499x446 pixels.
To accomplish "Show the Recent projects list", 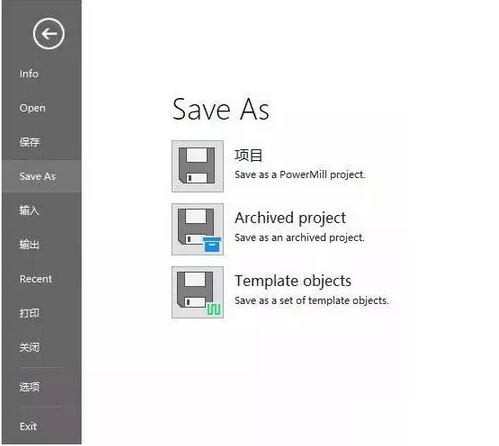I will pos(36,279).
